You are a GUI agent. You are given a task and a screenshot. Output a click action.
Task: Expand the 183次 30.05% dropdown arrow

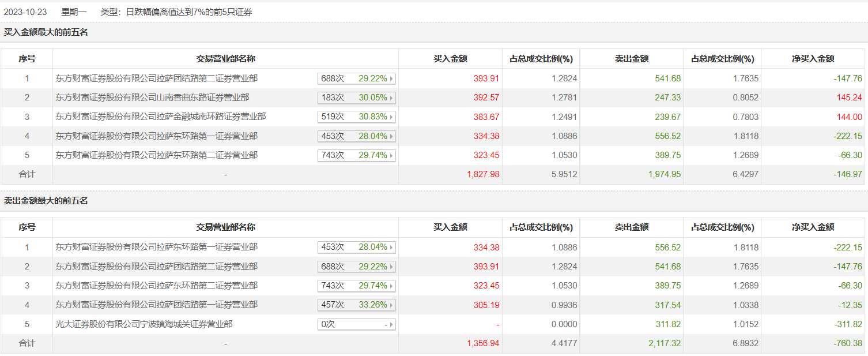pos(392,98)
